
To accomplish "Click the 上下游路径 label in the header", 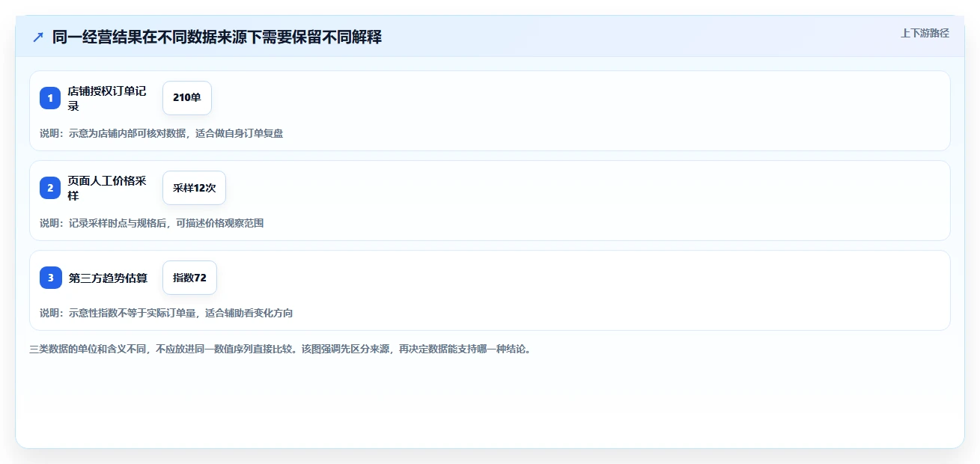I will pyautogui.click(x=925, y=33).
